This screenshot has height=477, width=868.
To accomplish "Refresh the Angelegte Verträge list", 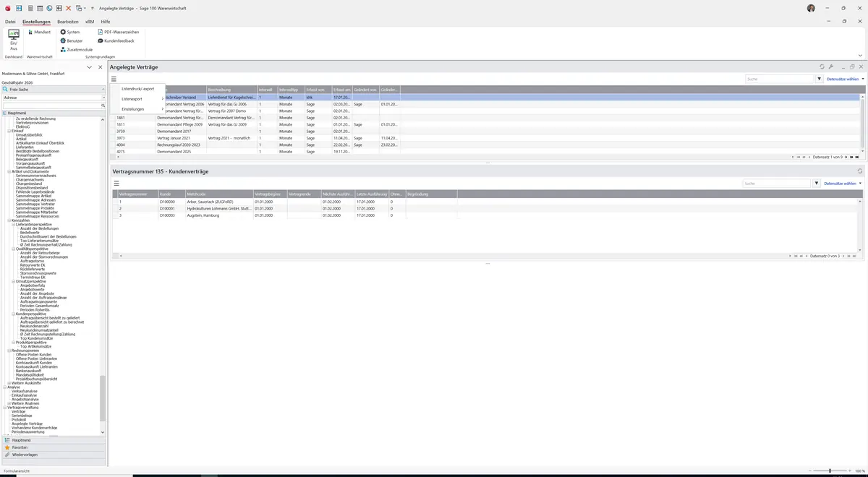I will [822, 66].
